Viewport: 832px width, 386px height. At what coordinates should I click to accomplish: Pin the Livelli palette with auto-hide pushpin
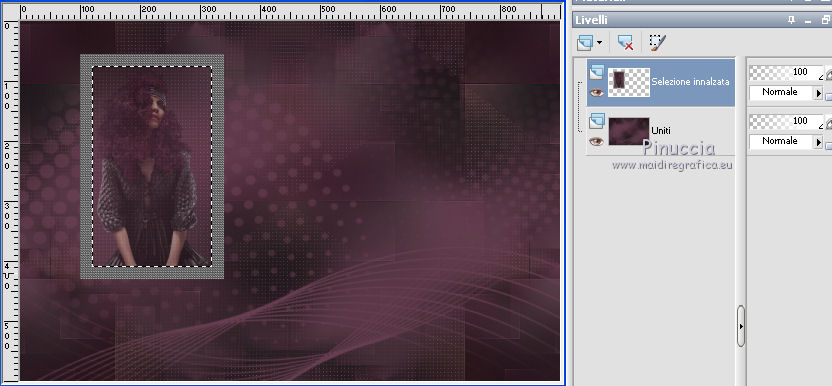[792, 20]
